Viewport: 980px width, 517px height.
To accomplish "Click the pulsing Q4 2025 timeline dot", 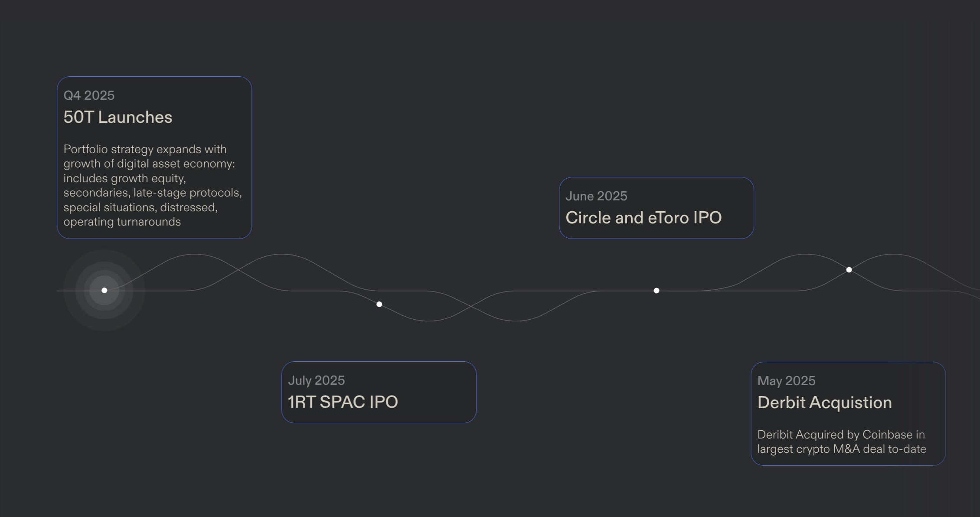I will click(x=104, y=290).
